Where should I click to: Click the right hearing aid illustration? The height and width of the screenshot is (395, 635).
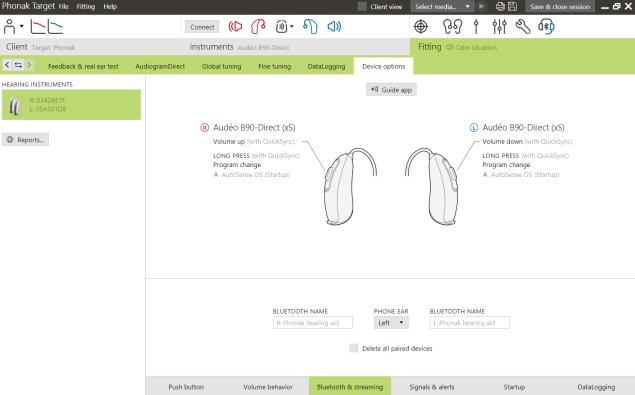[349, 186]
